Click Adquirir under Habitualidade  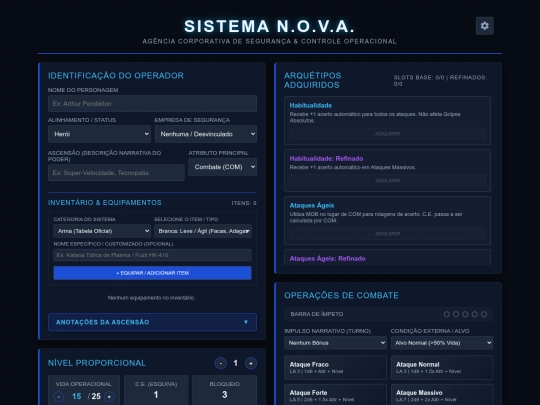click(387, 134)
